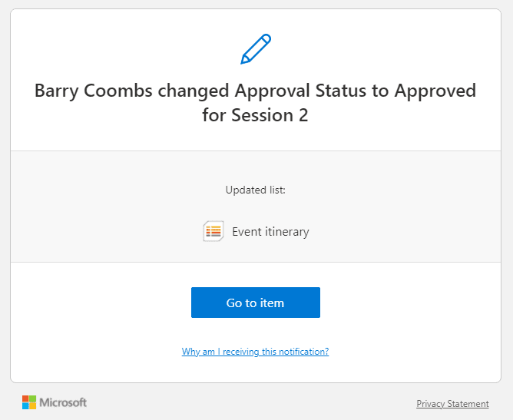
Task: Select the Event itinerary list name
Action: [270, 232]
